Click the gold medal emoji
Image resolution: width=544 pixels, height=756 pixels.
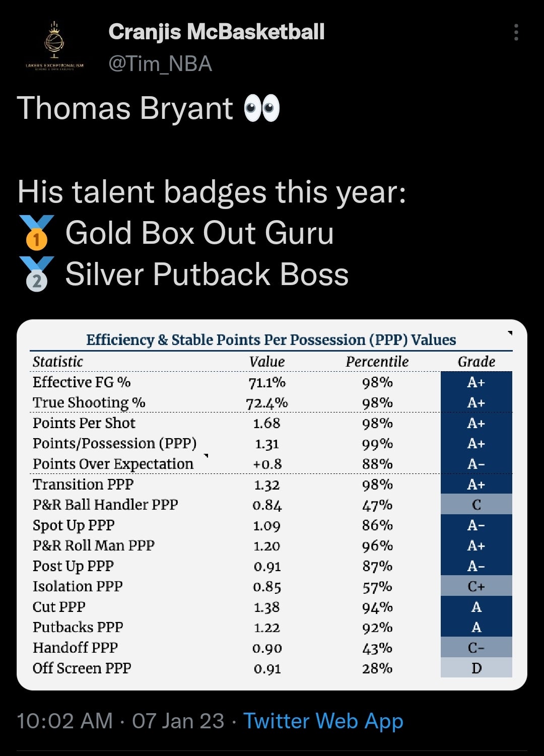(x=36, y=233)
